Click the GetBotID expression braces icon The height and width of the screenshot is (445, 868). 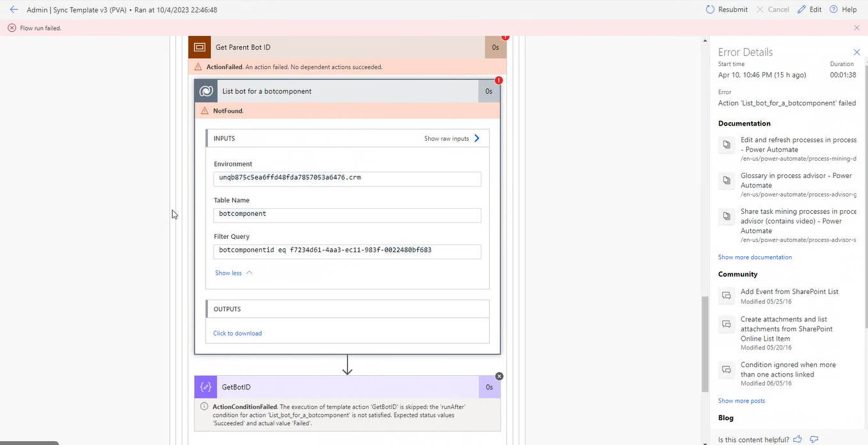pyautogui.click(x=205, y=387)
